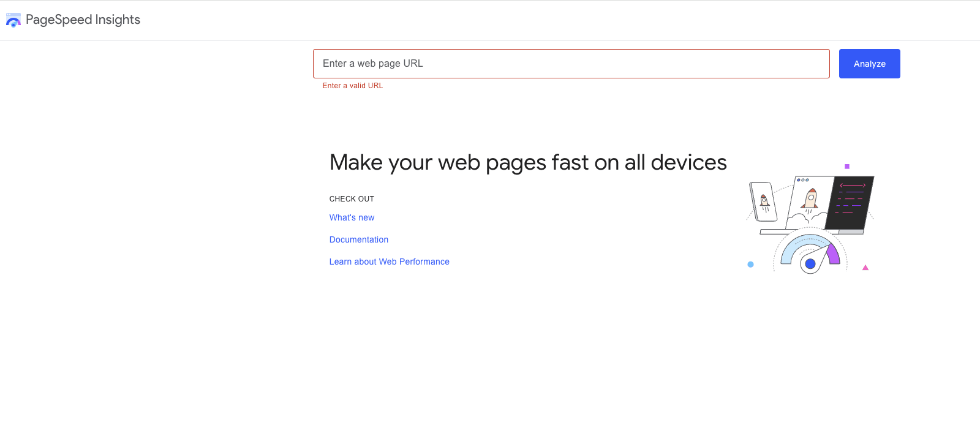Click the PageSpeed Insights logo icon
Screen dimensions: 980x433
pos(13,20)
